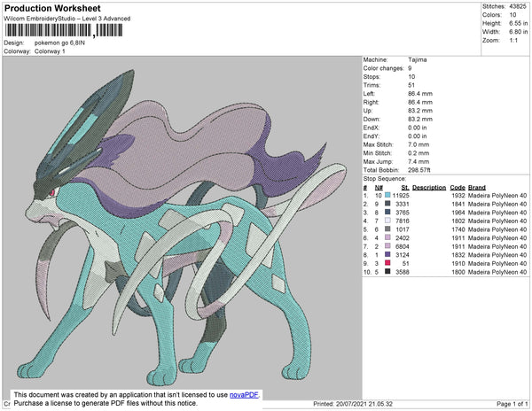Select thread code 1740 in the stop sequence

[x=458, y=229]
